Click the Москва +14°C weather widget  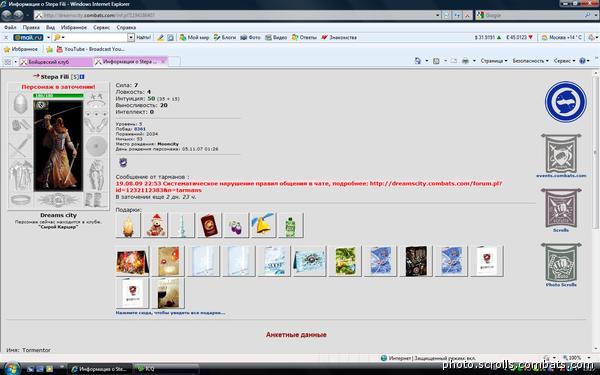562,38
